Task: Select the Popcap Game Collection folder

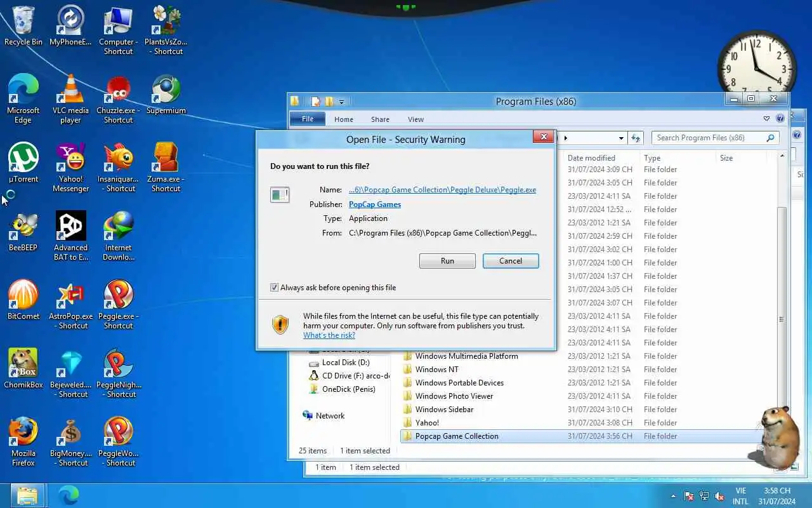Action: coord(457,436)
